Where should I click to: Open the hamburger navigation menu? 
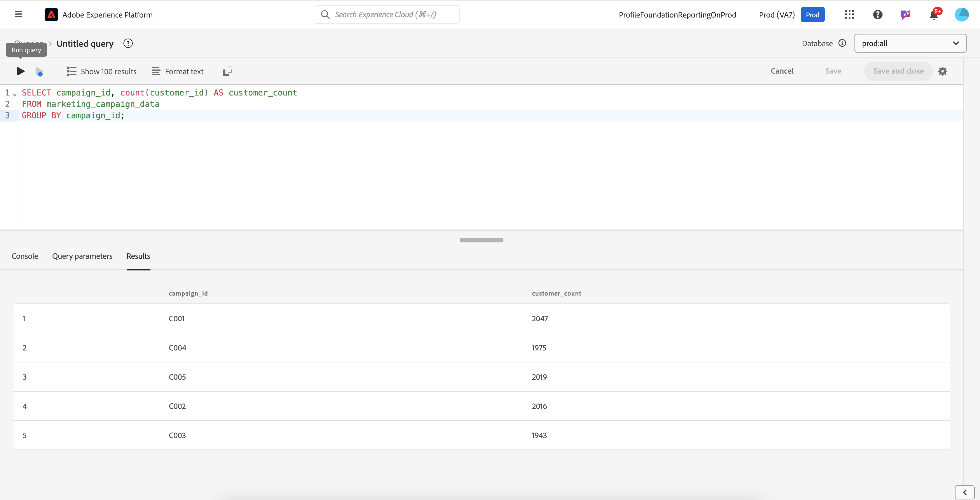(19, 15)
